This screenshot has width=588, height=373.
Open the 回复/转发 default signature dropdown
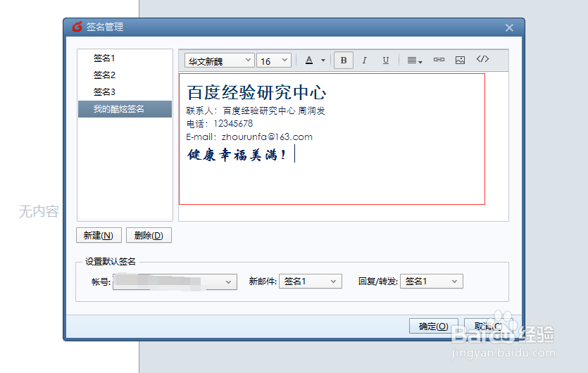click(x=432, y=282)
